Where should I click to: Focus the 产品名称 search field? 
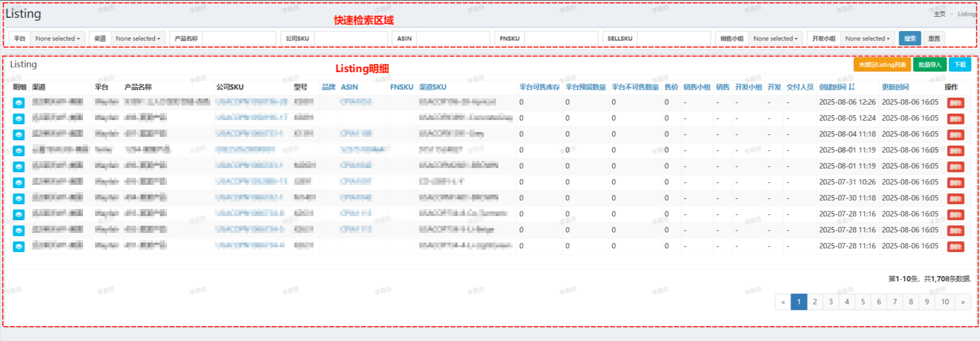239,38
